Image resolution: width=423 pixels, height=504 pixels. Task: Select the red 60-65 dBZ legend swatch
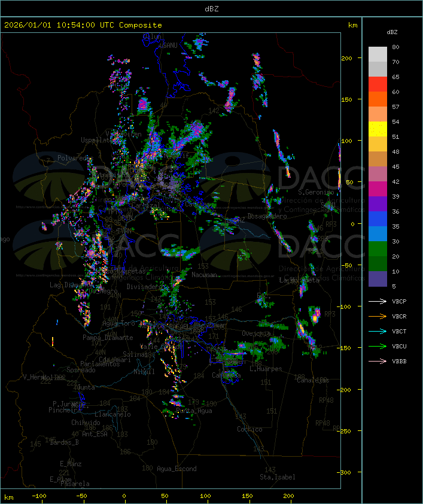pos(378,84)
